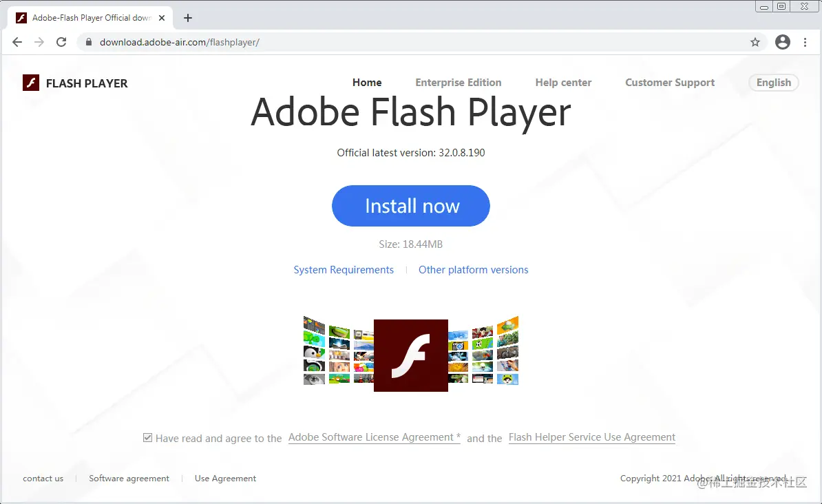This screenshot has width=822, height=504.
Task: Uncheck the agreement checkbox
Action: coord(148,437)
